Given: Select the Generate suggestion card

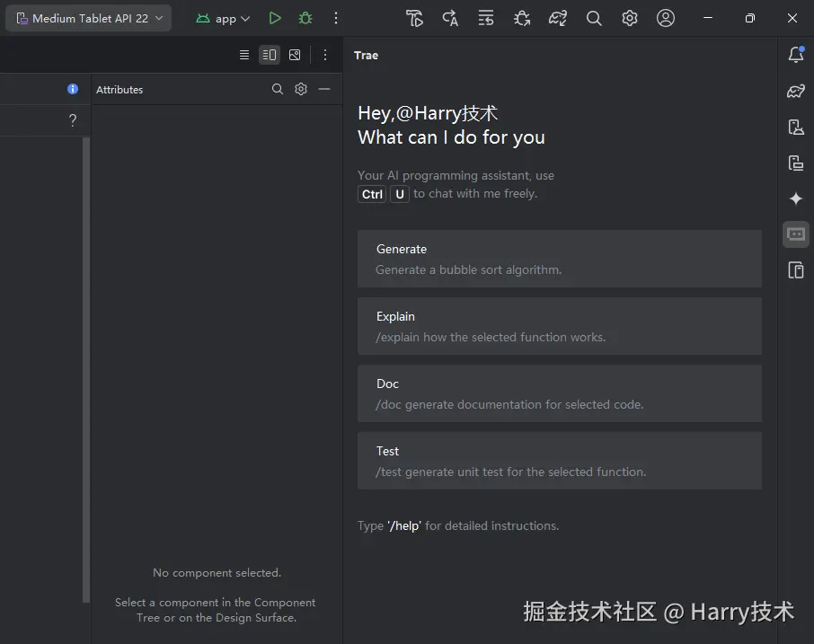Looking at the screenshot, I should coord(560,259).
